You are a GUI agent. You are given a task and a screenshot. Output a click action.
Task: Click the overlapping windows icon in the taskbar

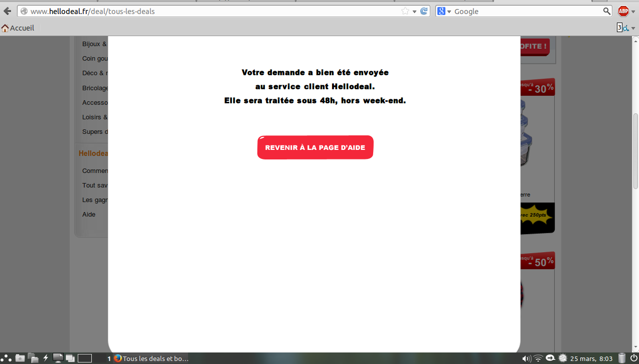click(x=70, y=358)
